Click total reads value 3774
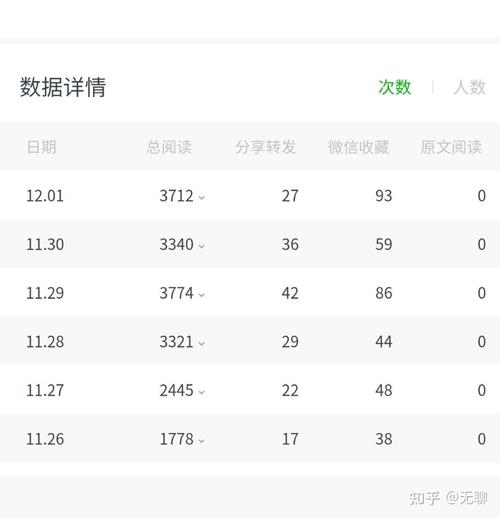Screen dimensions: 500x518 [176, 293]
